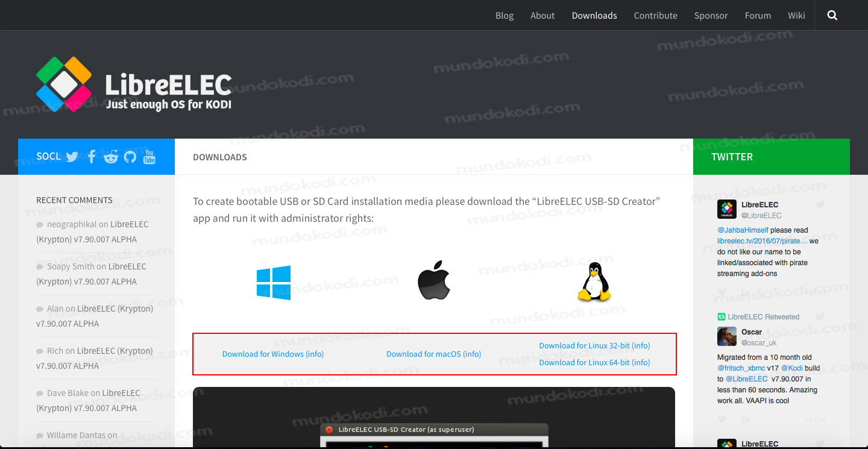Click Download for Linux 64-bit link
868x449 pixels.
coord(594,363)
